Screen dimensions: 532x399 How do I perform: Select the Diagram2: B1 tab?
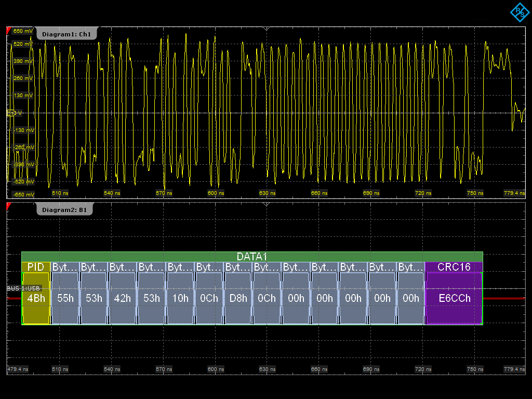click(65, 211)
